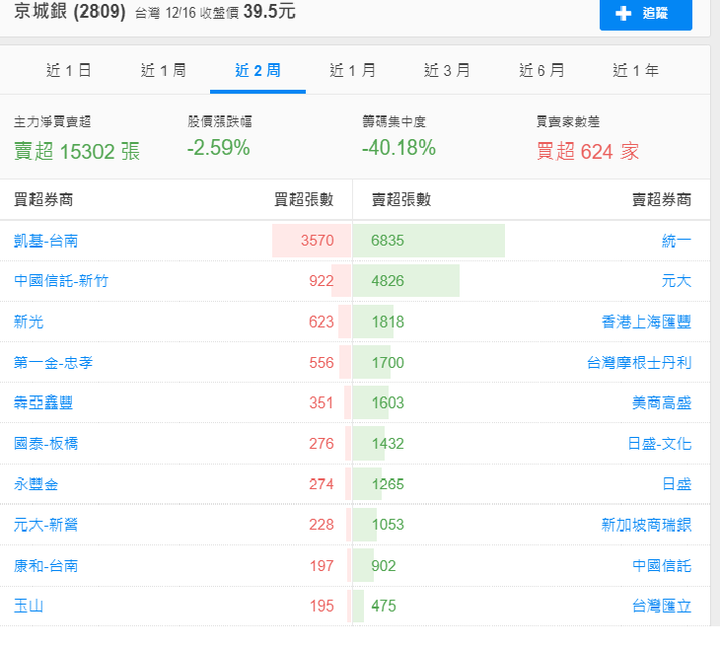Click the 4826 sell volume value
The height and width of the screenshot is (647, 720).
point(388,281)
